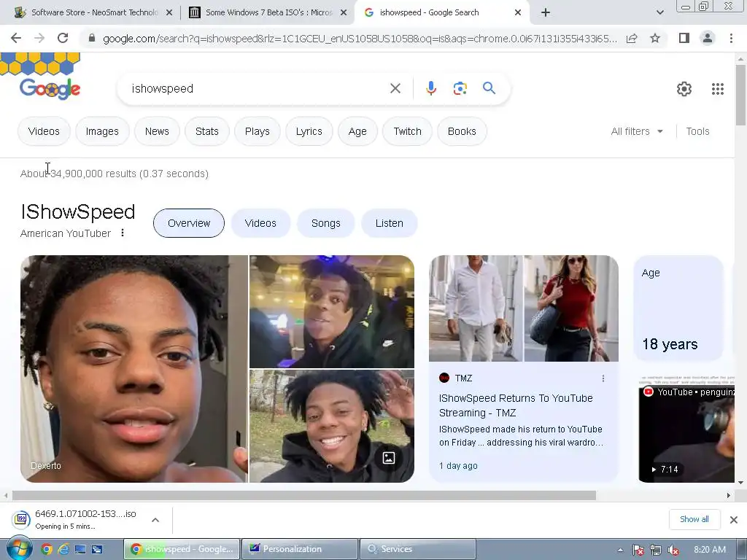The height and width of the screenshot is (560, 747).
Task: Start a voice search with the microphone
Action: tap(430, 88)
